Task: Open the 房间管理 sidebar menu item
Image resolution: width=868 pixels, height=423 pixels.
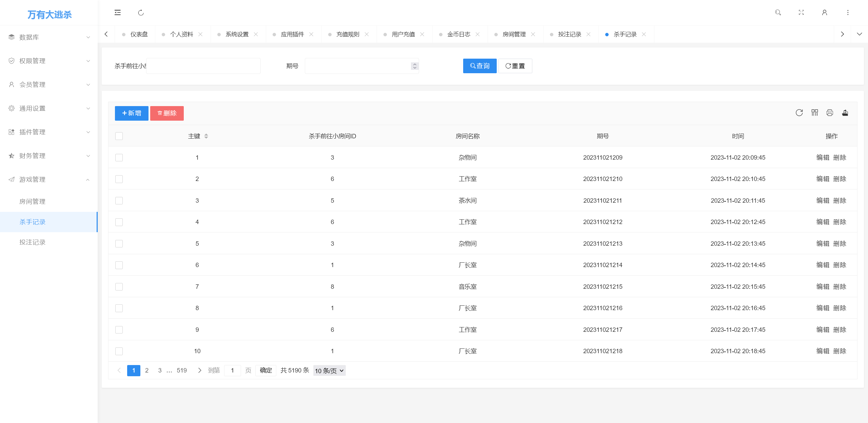Action: (x=33, y=201)
